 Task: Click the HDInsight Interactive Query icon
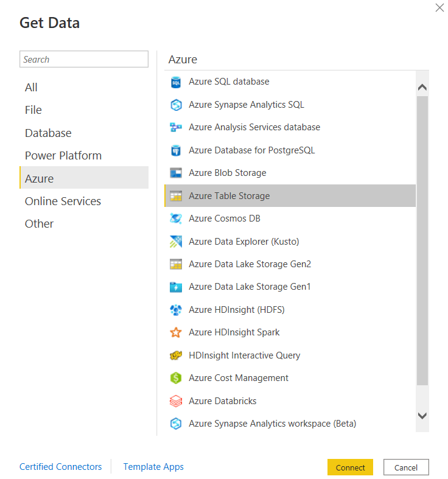[x=176, y=355]
